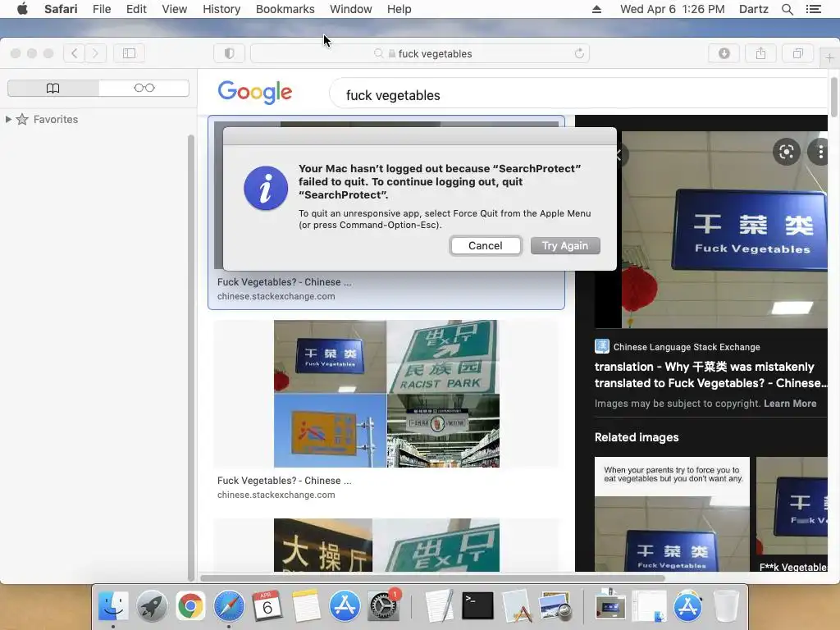Open the four-sign collage image result
This screenshot has width=840, height=630.
386,394
